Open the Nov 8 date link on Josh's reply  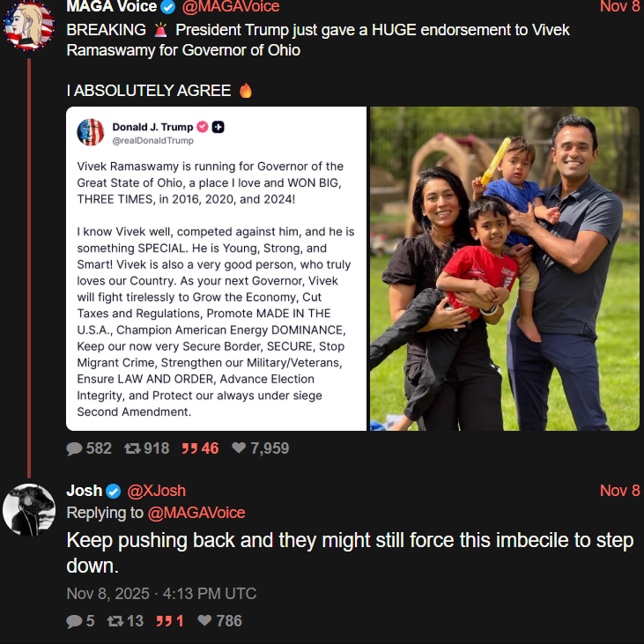tap(619, 491)
